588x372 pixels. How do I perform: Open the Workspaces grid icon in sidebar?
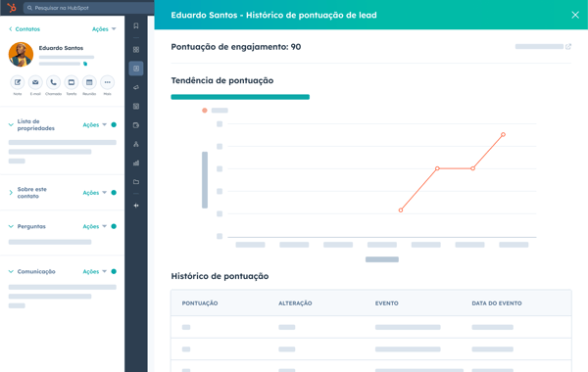[136, 50]
